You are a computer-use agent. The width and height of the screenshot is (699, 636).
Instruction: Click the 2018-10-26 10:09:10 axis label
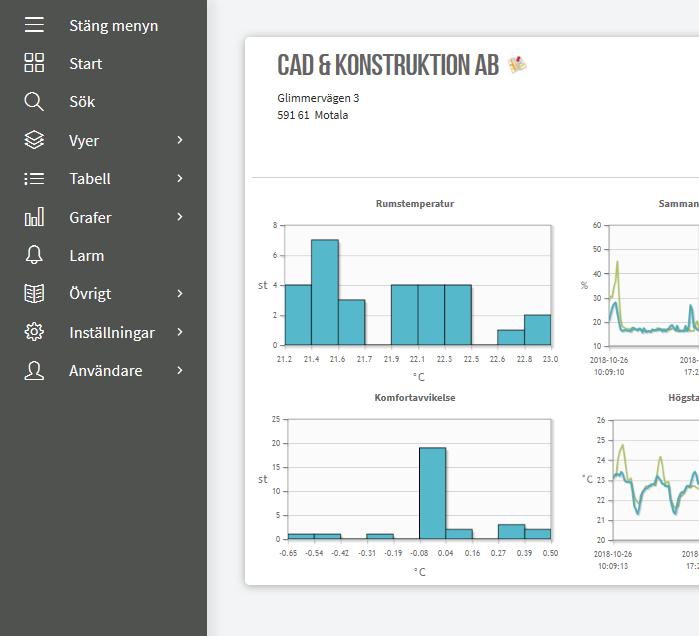(609, 365)
